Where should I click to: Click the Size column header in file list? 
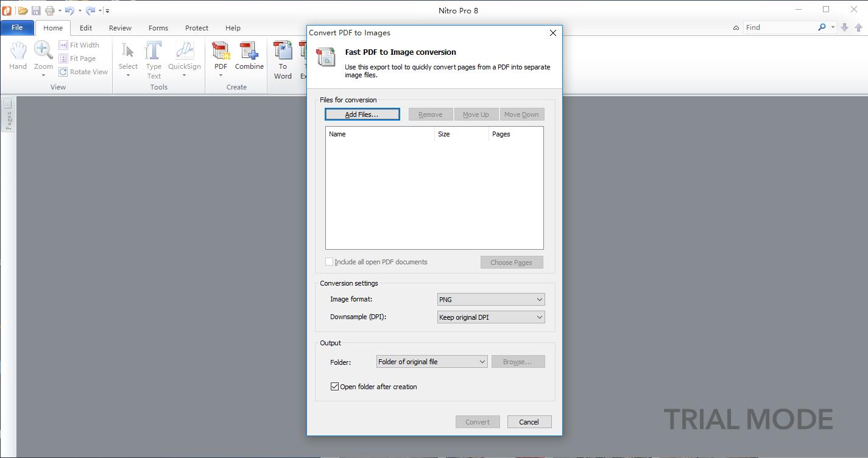462,134
